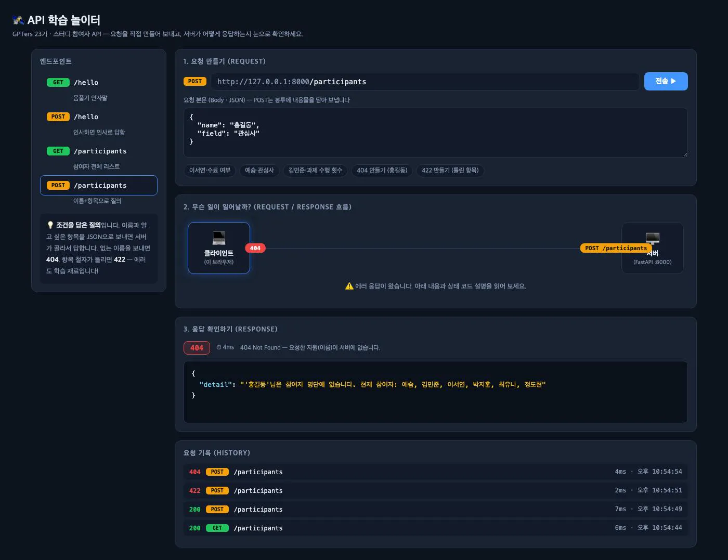728x560 pixels.
Task: Click inside the JSON request body editor
Action: [x=436, y=133]
